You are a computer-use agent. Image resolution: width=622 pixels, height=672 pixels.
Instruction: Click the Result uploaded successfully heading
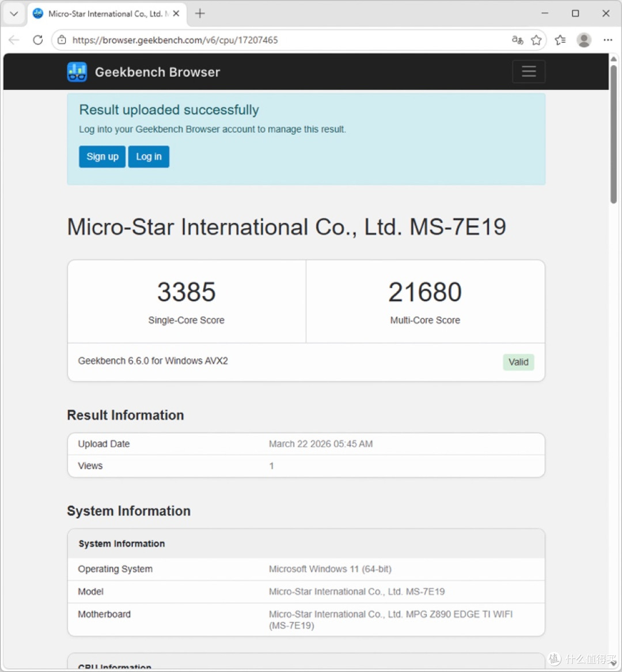(x=169, y=110)
